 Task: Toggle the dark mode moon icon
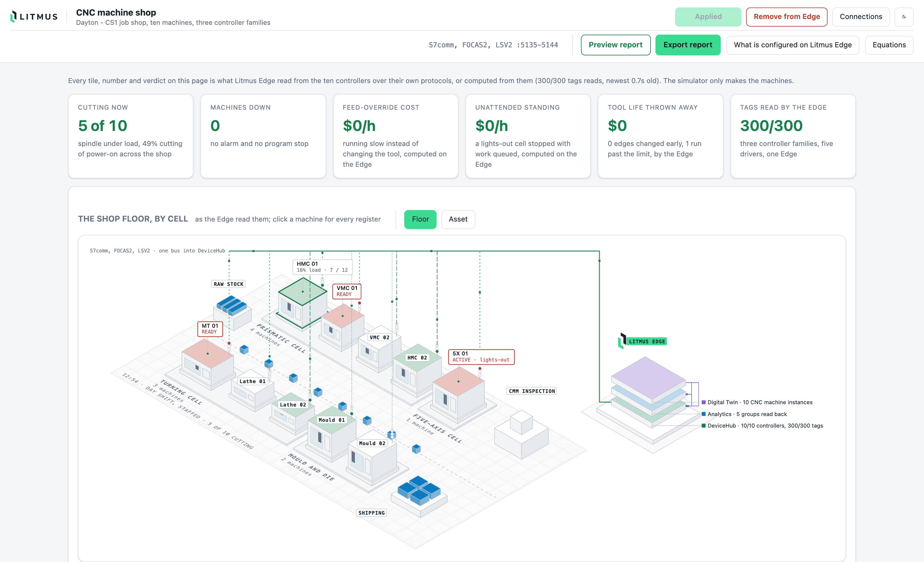click(904, 16)
